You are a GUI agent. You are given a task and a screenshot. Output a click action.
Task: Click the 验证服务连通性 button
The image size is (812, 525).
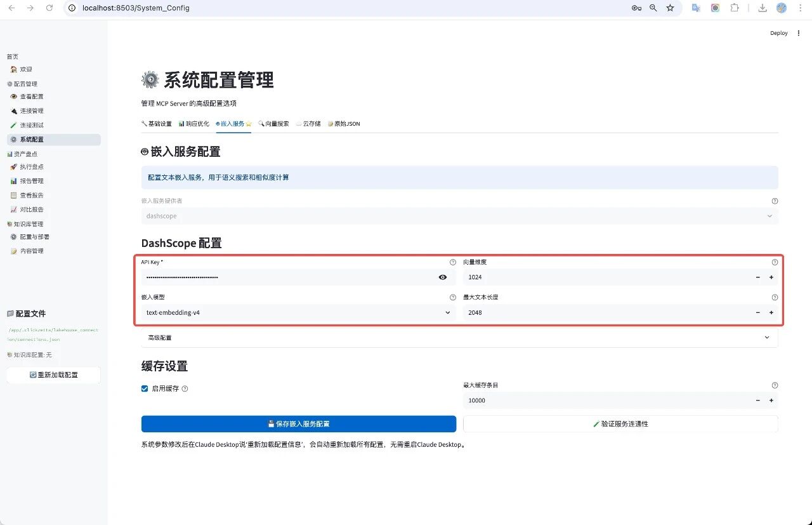pyautogui.click(x=620, y=424)
